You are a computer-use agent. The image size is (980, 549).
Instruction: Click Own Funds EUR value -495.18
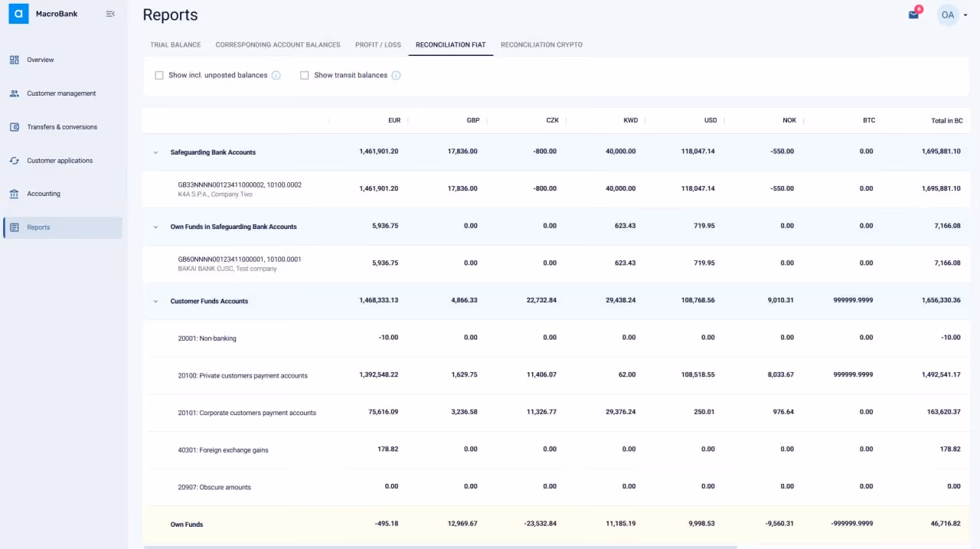[x=386, y=524]
